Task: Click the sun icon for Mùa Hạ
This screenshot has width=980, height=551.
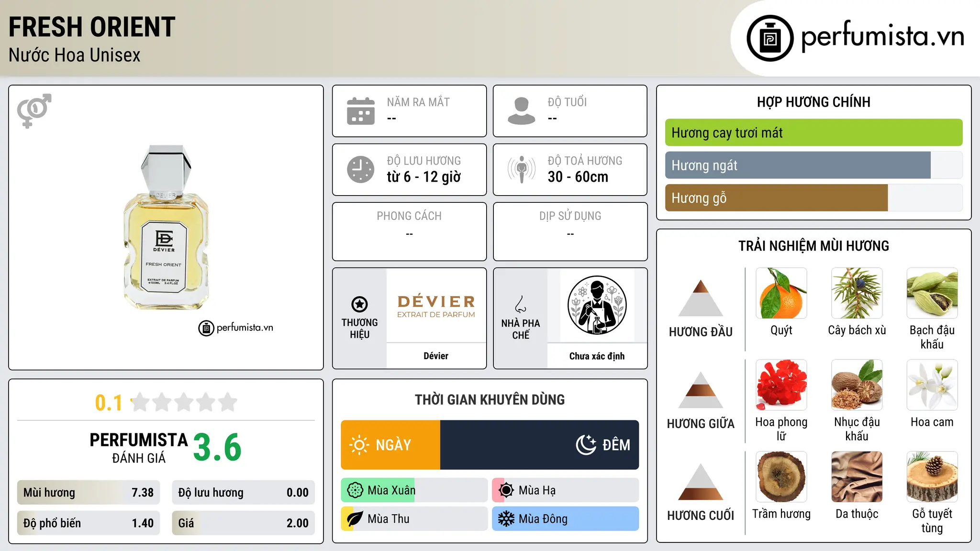Action: pos(506,490)
